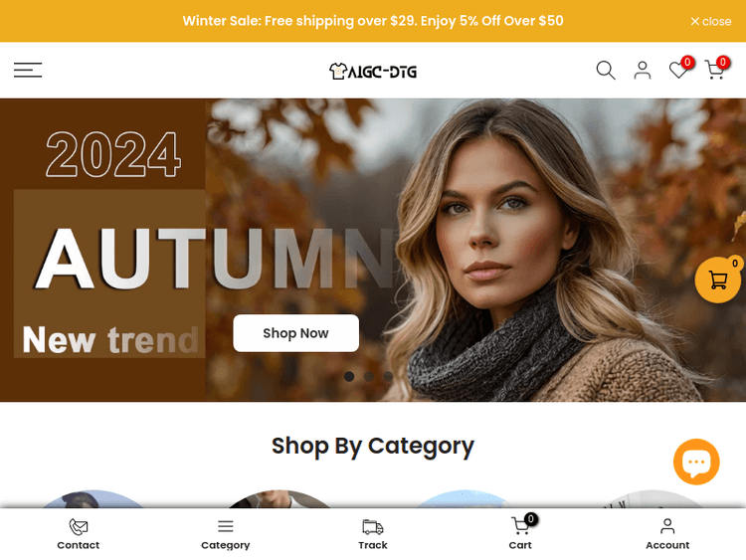Click the Shop Now button
Viewport: 746px width, 560px height.
click(296, 333)
